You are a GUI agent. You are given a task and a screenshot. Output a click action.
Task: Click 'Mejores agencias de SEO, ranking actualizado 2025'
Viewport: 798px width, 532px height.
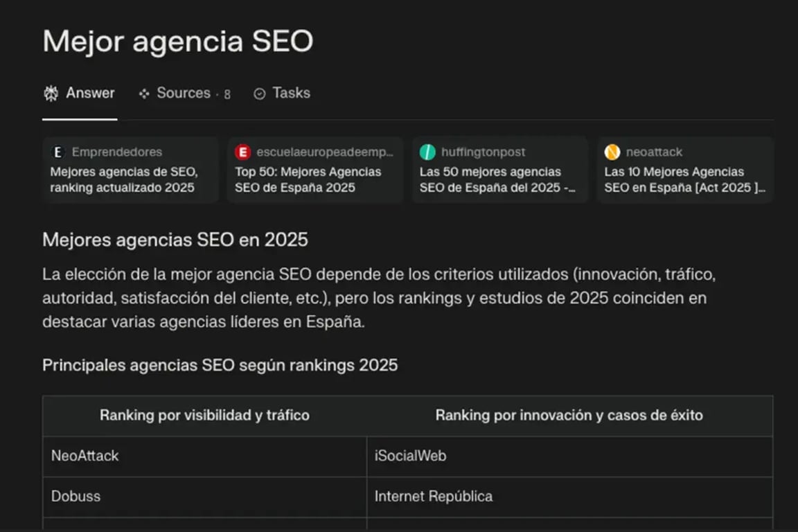pyautogui.click(x=124, y=179)
